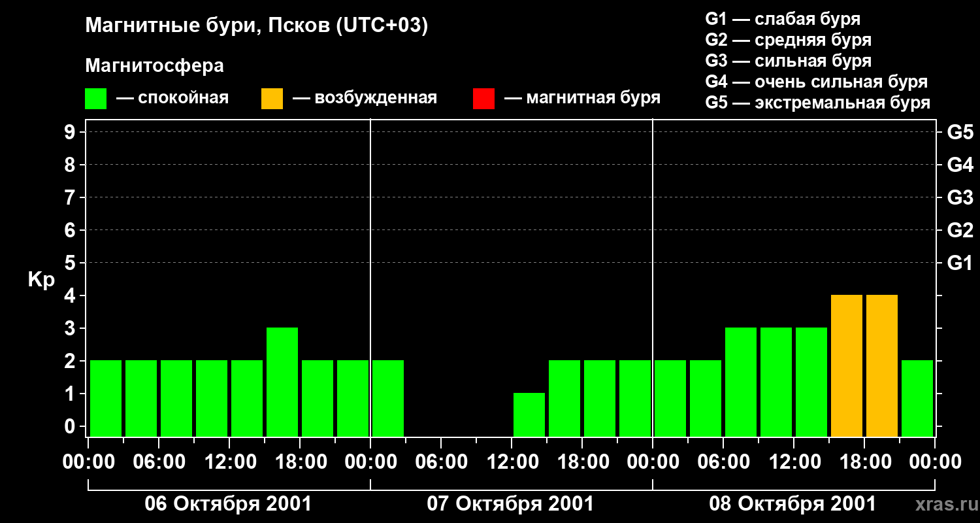Image resolution: width=980 pixels, height=523 pixels.
Task: Click the '— магнитная буря' legend label
Action: (x=583, y=98)
